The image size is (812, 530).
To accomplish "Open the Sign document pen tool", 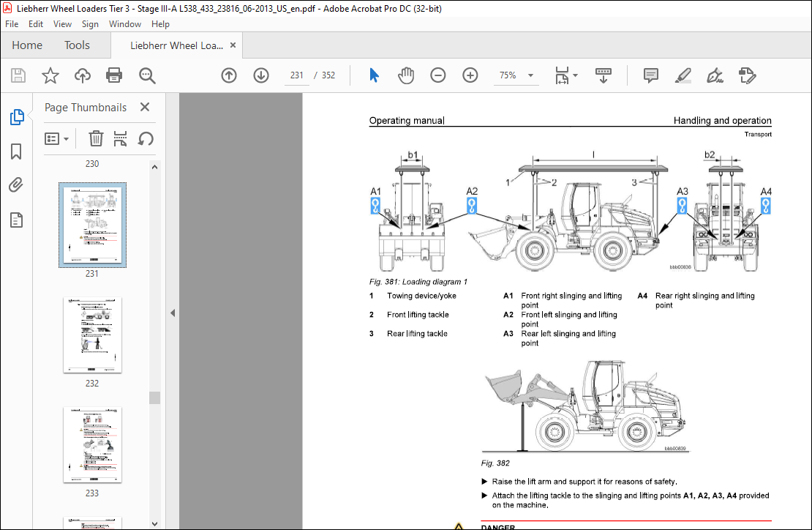I will coord(715,75).
